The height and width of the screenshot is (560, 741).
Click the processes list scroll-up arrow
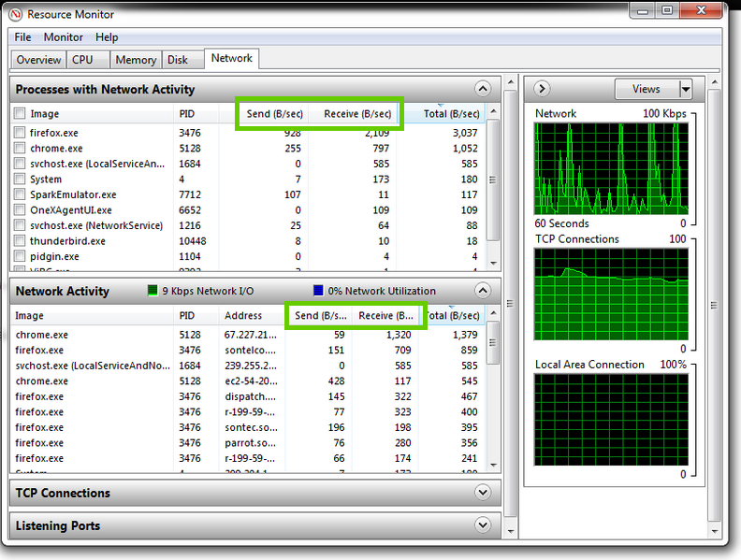(493, 111)
